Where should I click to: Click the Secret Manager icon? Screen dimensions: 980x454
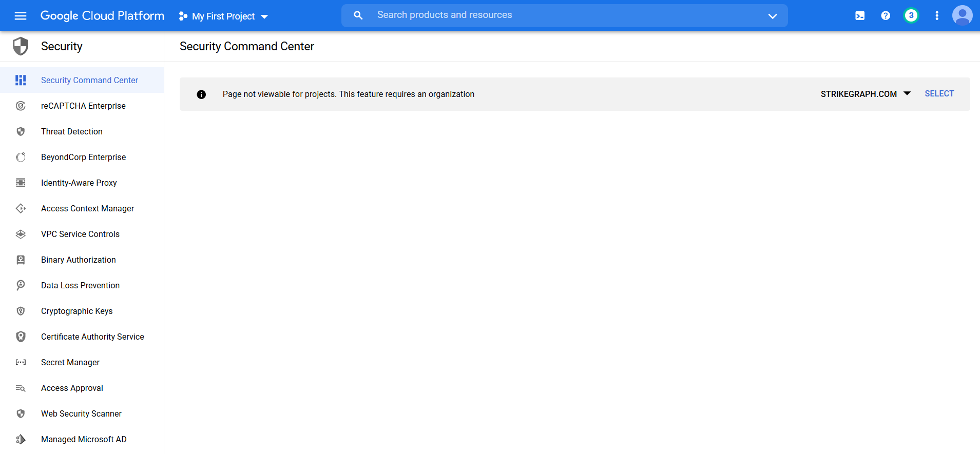(x=21, y=362)
